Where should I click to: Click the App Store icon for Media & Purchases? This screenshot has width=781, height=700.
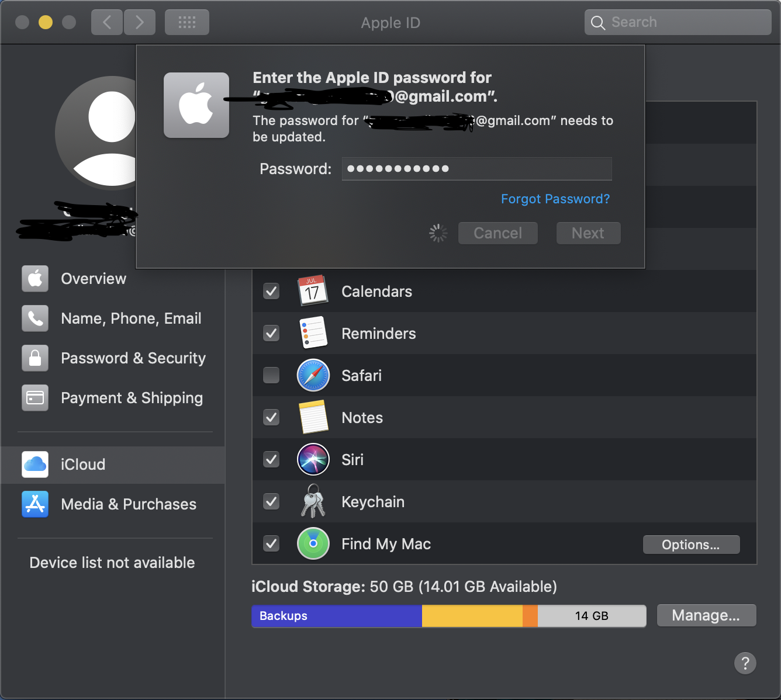pyautogui.click(x=35, y=504)
